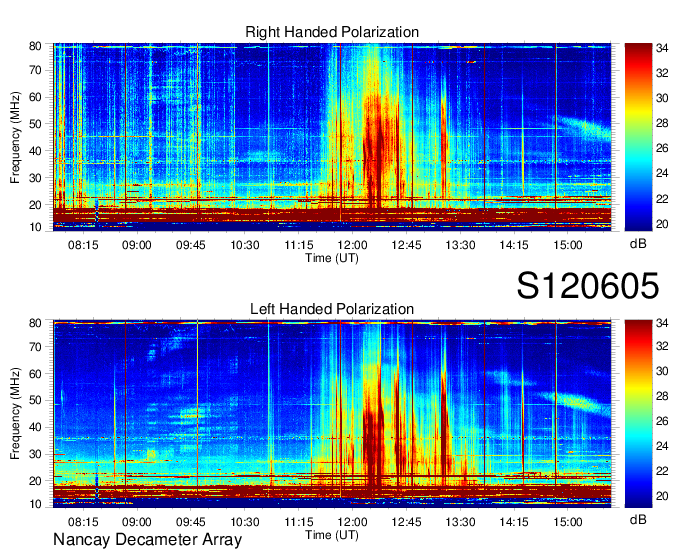Click 'Time (UT)' label under Left Handed plot

[332, 535]
